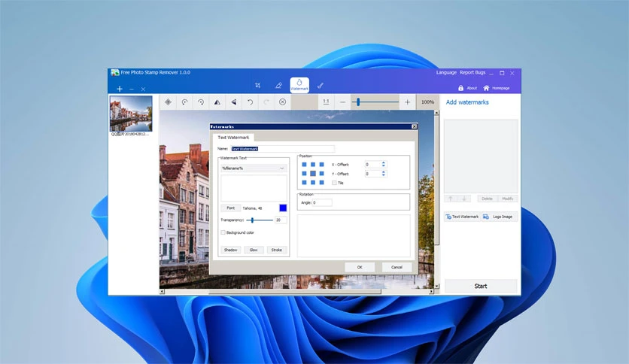Open the Shadow settings

(231, 250)
